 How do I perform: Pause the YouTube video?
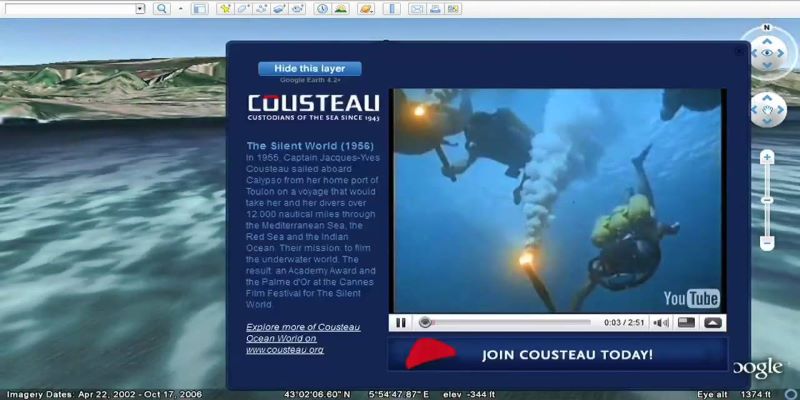(401, 323)
